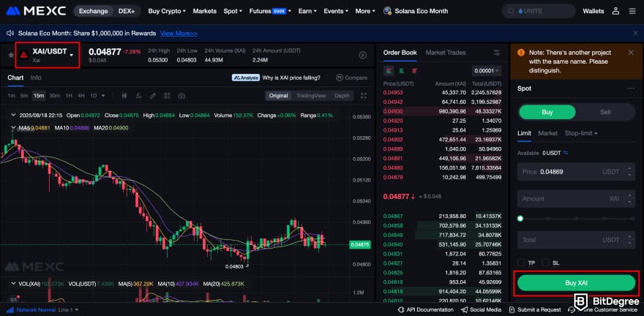Screen dimensions: 644x316
Task: Click the tutorial play circle icon
Action: point(363,55)
